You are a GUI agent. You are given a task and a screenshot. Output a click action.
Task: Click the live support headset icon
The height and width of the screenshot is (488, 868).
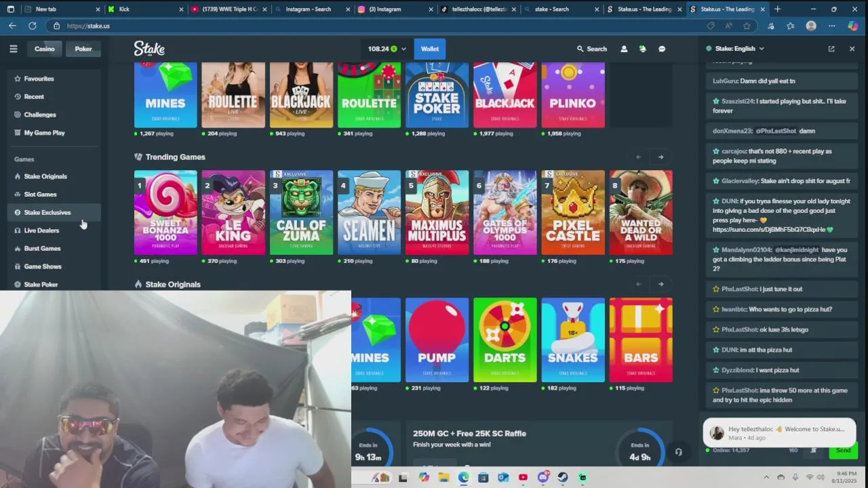(x=678, y=452)
